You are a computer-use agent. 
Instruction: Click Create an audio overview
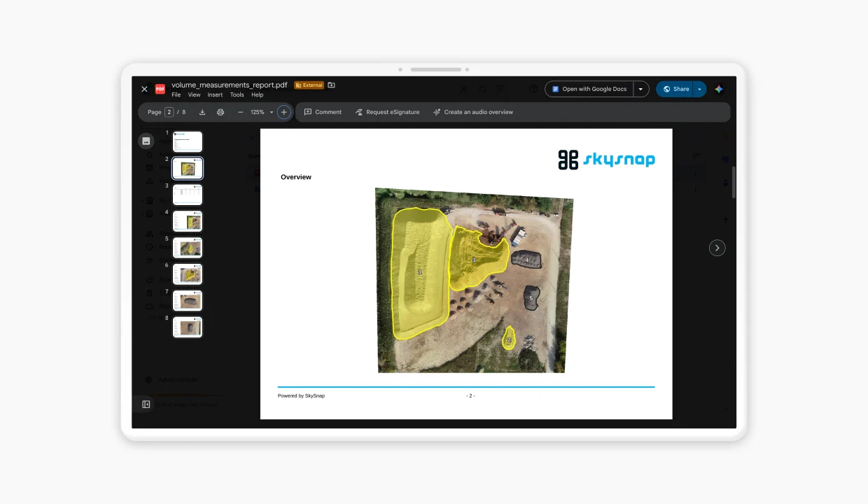(472, 112)
